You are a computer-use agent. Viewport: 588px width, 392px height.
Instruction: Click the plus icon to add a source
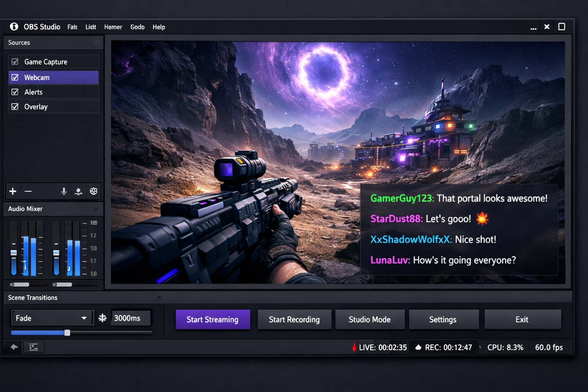point(13,191)
